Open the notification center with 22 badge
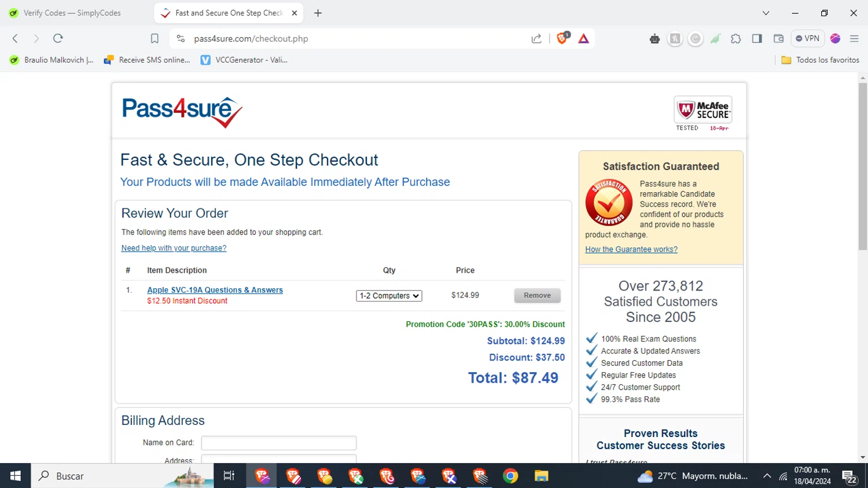The image size is (868, 488). pos(849,476)
